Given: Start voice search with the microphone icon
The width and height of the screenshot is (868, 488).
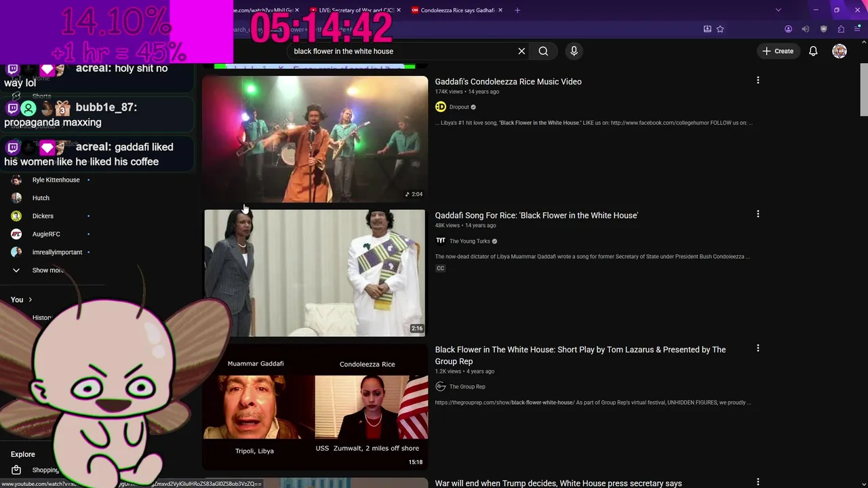Looking at the screenshot, I should [x=574, y=51].
